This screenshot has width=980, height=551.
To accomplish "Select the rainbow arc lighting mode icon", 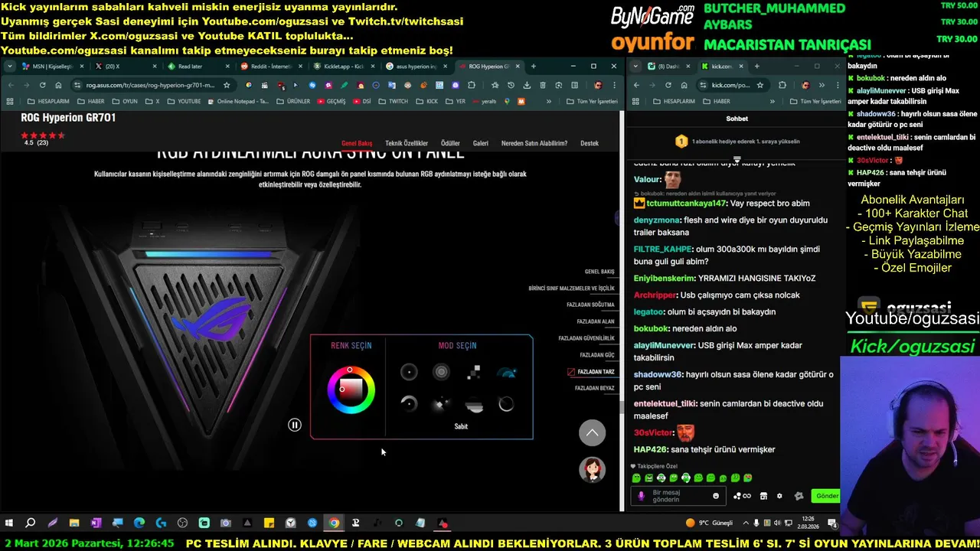I will coord(506,372).
